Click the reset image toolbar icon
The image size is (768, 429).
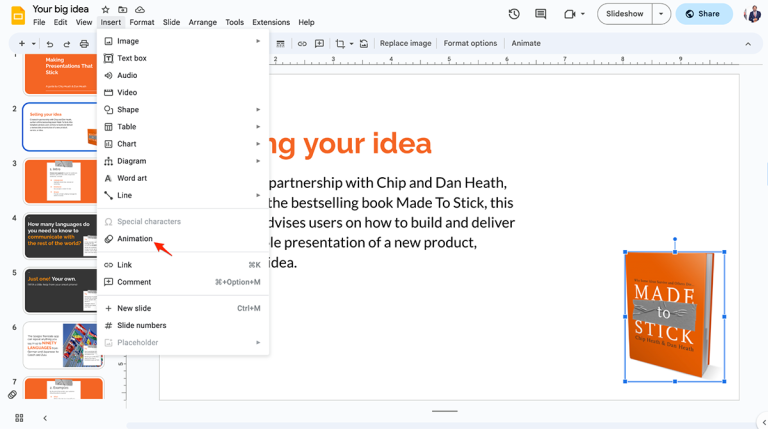[363, 44]
